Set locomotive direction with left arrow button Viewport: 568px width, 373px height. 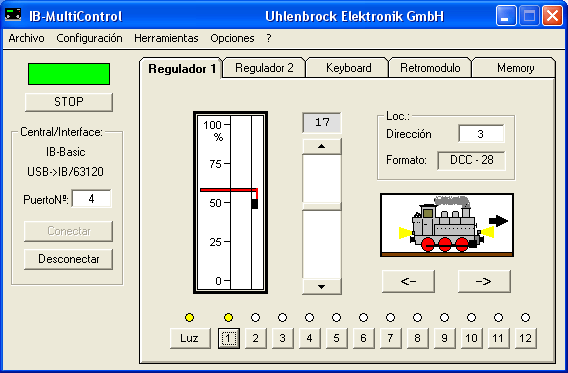(408, 281)
